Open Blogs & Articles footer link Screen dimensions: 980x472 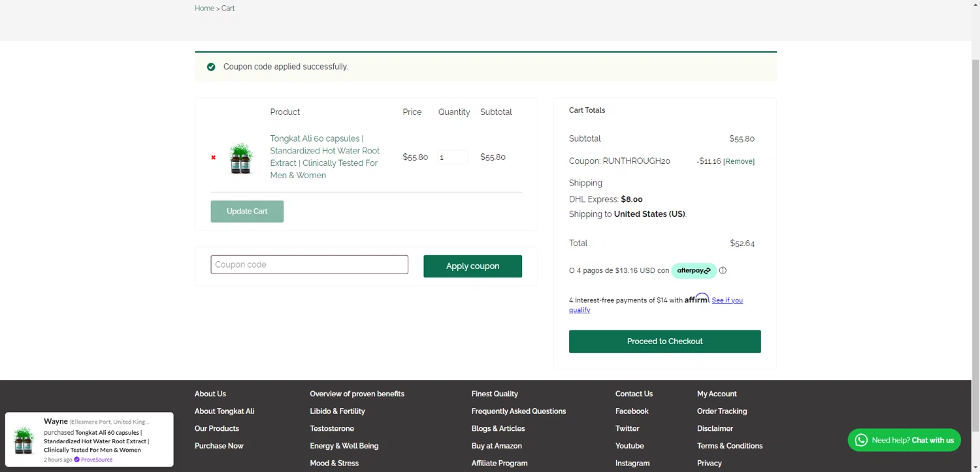point(498,428)
